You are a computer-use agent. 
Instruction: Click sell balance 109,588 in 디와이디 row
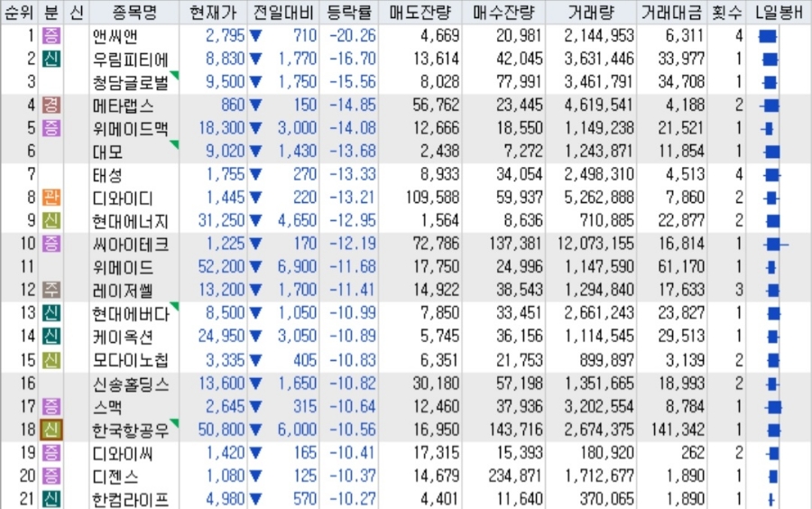pos(432,198)
